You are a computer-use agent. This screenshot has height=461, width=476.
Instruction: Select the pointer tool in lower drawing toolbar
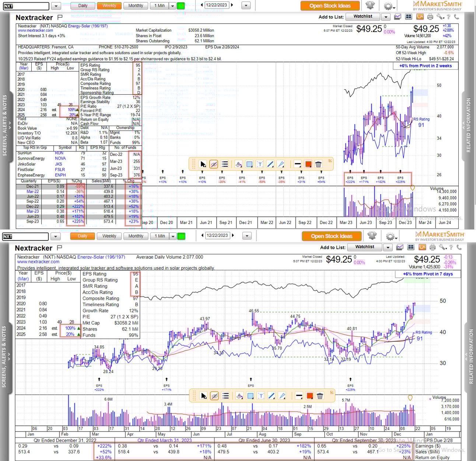click(203, 396)
